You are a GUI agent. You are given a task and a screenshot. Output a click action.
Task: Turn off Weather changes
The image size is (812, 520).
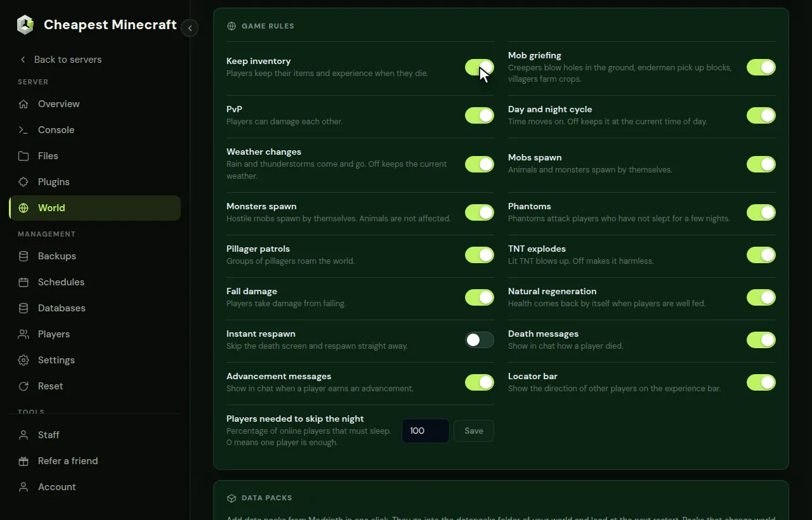[480, 164]
